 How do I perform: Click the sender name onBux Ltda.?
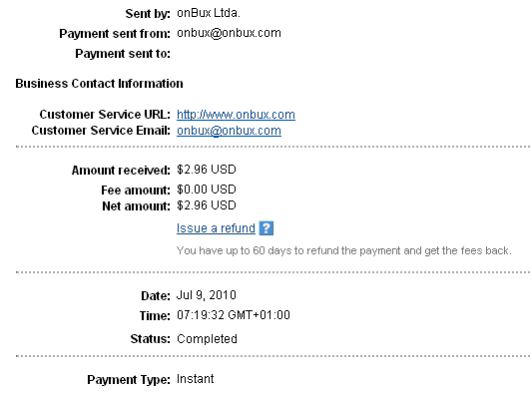pos(209,13)
